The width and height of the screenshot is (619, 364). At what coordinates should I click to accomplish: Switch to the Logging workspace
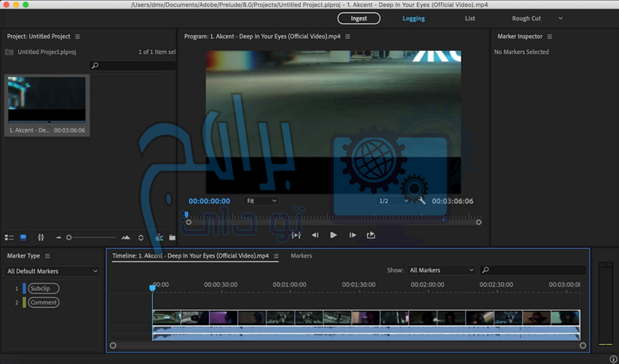pos(414,18)
